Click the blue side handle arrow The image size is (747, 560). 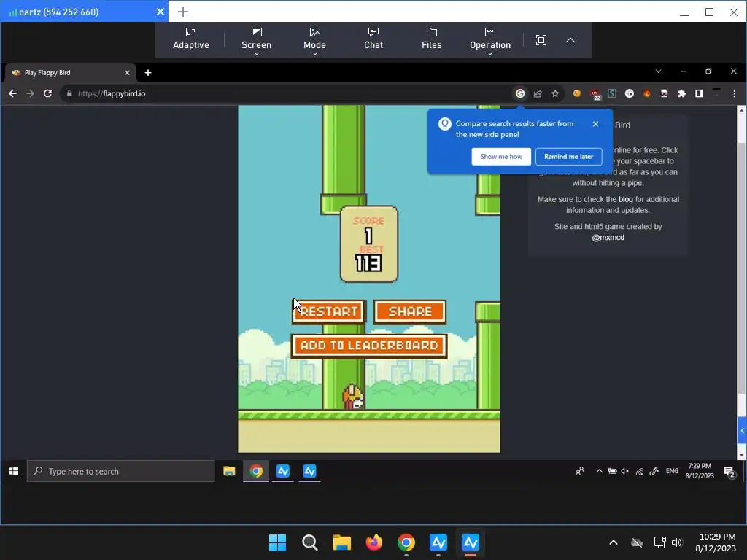pyautogui.click(x=742, y=431)
